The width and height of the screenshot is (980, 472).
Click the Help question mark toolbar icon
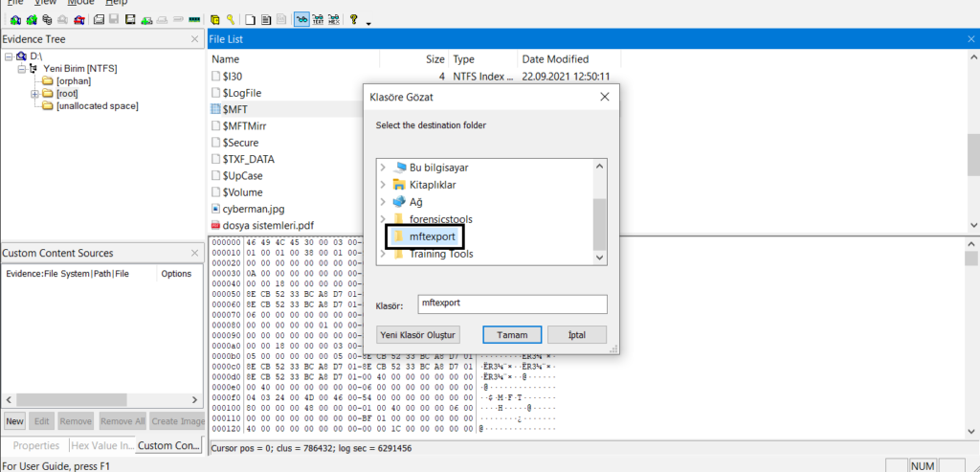coord(353,19)
